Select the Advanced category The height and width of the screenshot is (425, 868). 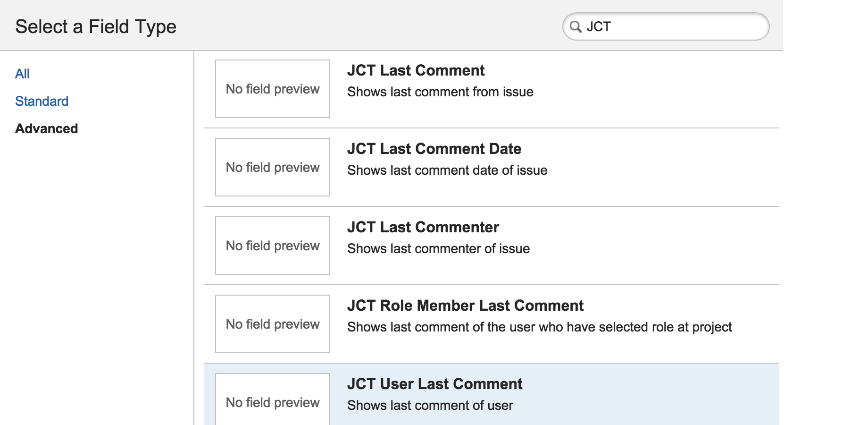(46, 128)
